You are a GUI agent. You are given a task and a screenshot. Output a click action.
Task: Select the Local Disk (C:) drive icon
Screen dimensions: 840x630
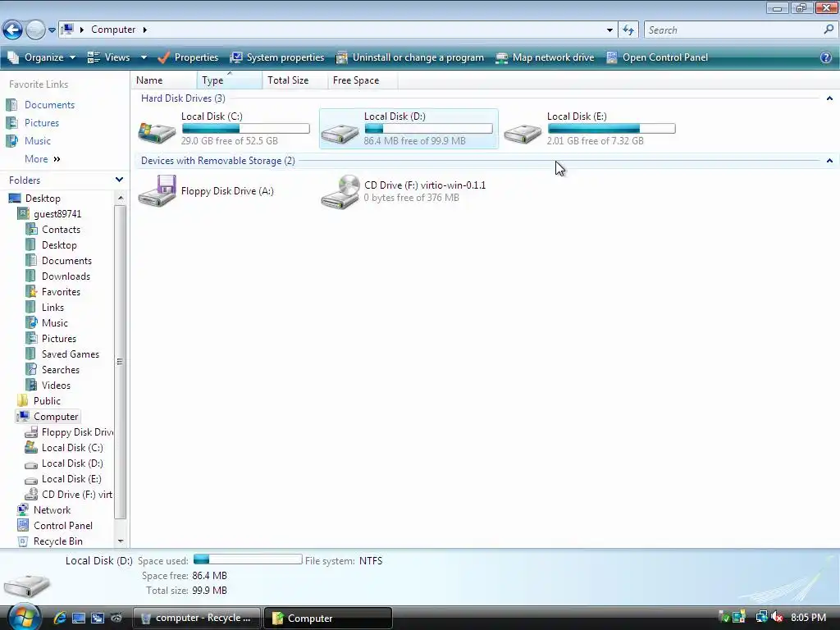(157, 132)
